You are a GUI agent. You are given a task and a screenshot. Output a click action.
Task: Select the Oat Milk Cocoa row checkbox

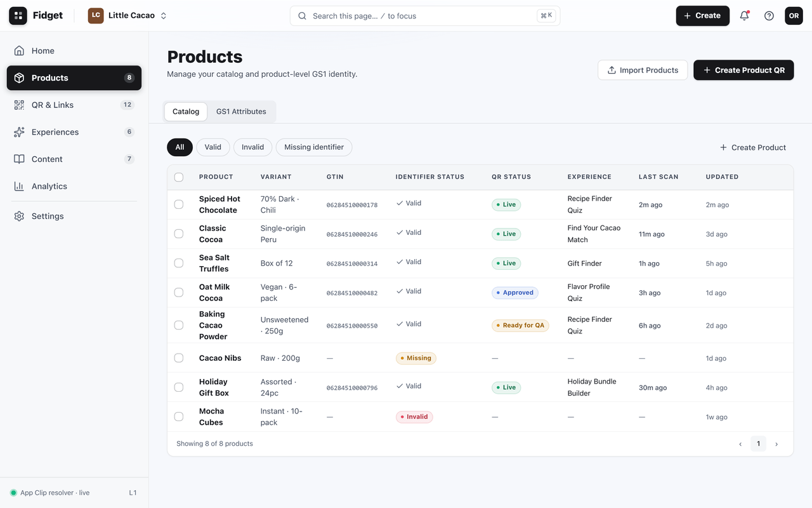click(x=179, y=292)
